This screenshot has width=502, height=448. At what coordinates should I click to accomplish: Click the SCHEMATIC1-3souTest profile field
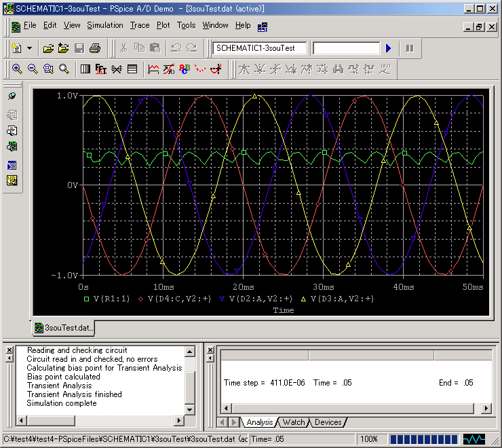(x=259, y=48)
